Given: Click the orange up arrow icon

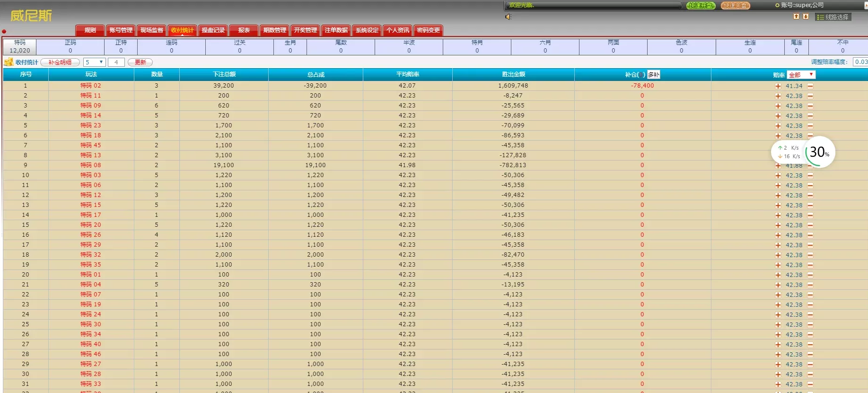Looking at the screenshot, I should pos(796,17).
